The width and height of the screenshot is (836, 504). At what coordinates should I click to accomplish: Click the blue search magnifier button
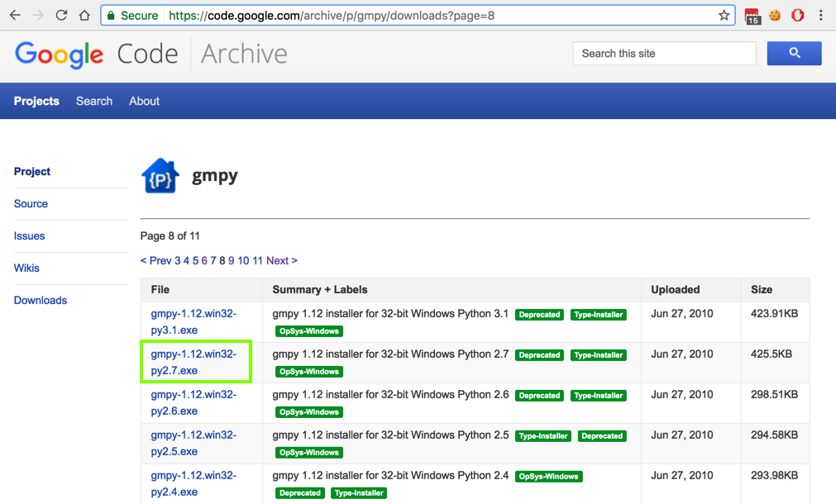click(x=795, y=53)
